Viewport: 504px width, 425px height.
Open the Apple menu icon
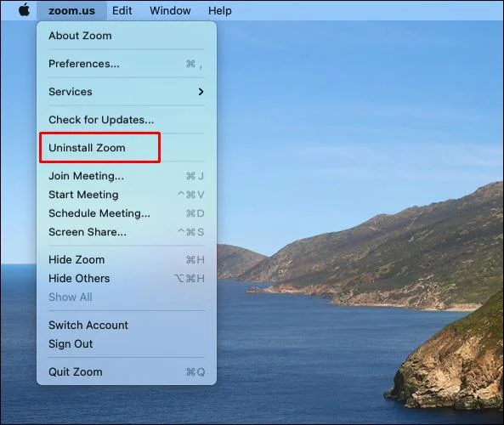pyautogui.click(x=24, y=10)
